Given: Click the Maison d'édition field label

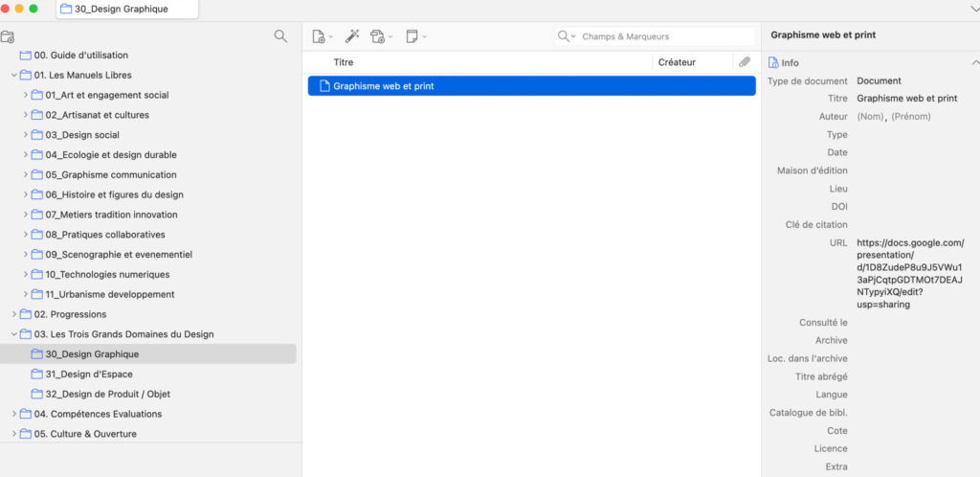Looking at the screenshot, I should 813,170.
